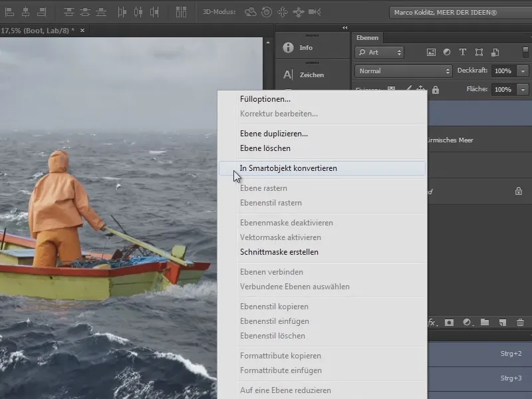Select channel row with Strg+3
Screen dimensions: 532x399
click(479, 378)
